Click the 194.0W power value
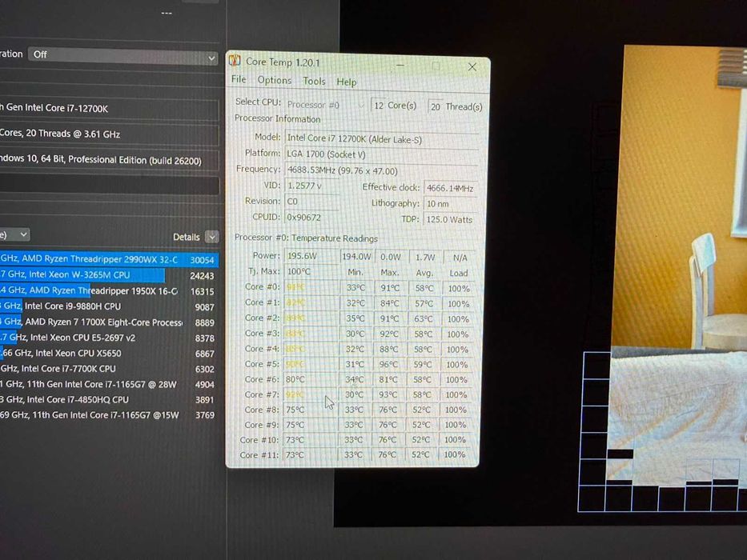This screenshot has height=560, width=747. click(x=356, y=257)
